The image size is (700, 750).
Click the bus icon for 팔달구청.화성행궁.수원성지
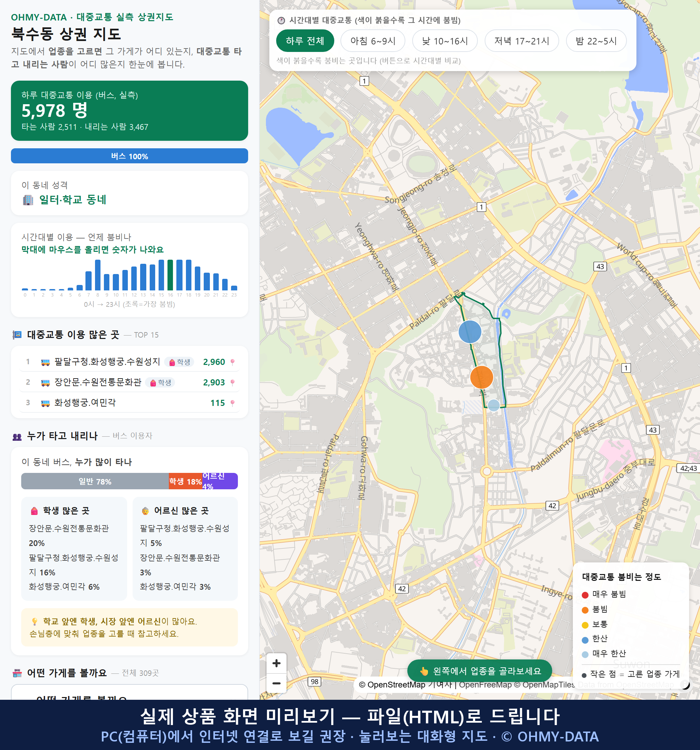coord(45,363)
